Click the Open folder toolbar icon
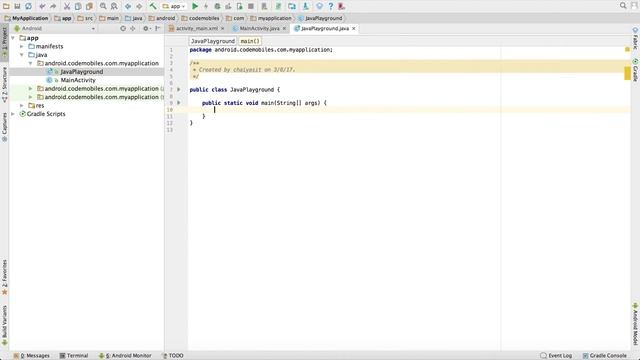Screen dimensions: 640x360 tap(6, 6)
